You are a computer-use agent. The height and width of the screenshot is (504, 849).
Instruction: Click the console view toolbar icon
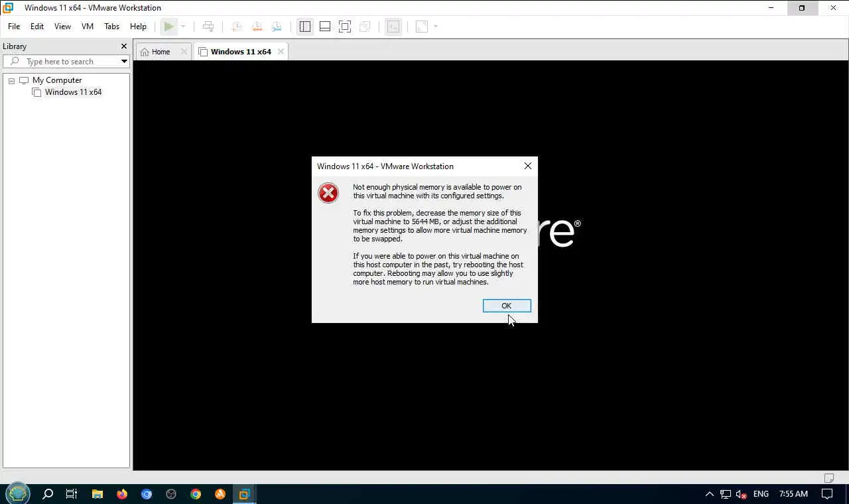click(x=393, y=27)
